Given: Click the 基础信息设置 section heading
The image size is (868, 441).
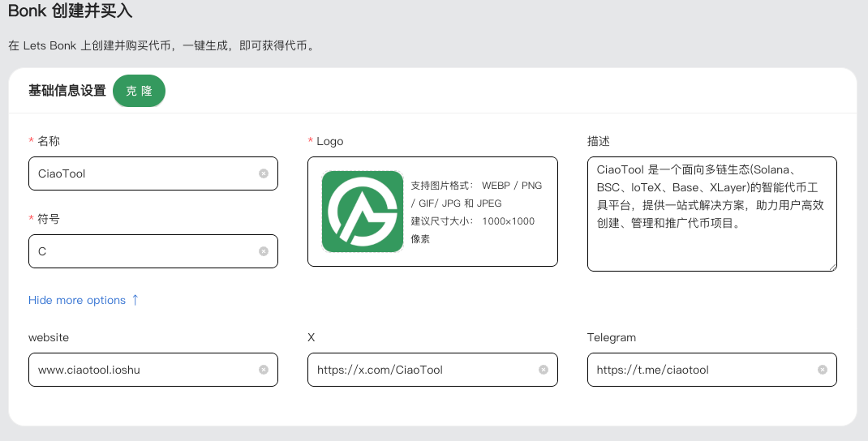Looking at the screenshot, I should [x=67, y=91].
